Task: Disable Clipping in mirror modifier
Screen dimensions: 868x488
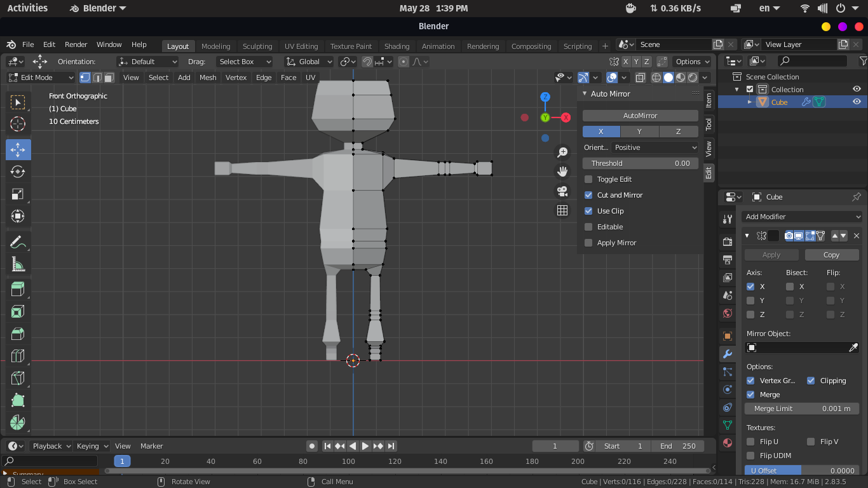Action: 811,381
